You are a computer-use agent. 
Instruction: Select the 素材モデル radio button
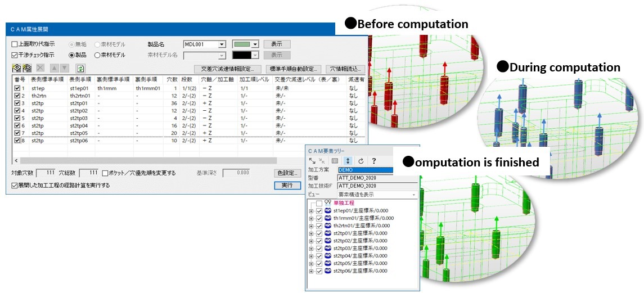(97, 55)
